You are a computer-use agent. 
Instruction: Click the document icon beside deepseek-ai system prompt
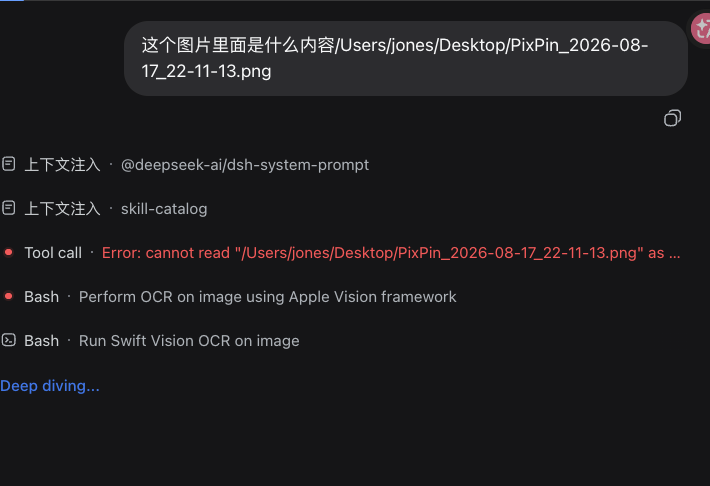9,164
